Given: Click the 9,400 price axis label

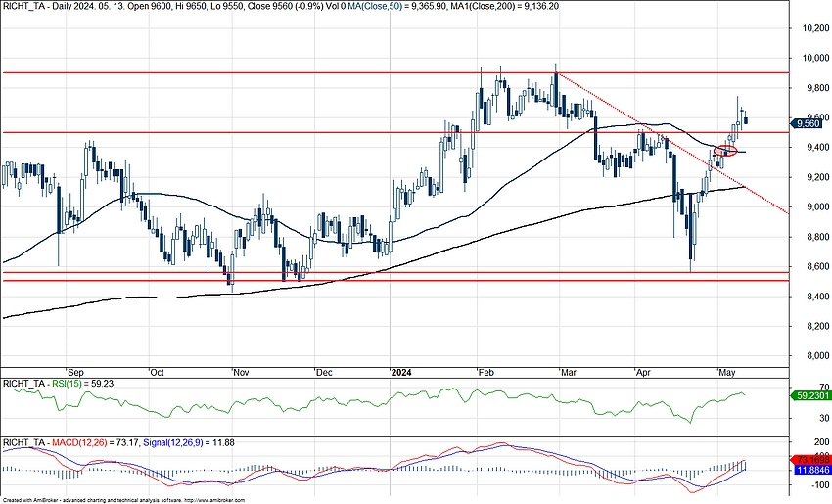Looking at the screenshot, I should coord(817,147).
